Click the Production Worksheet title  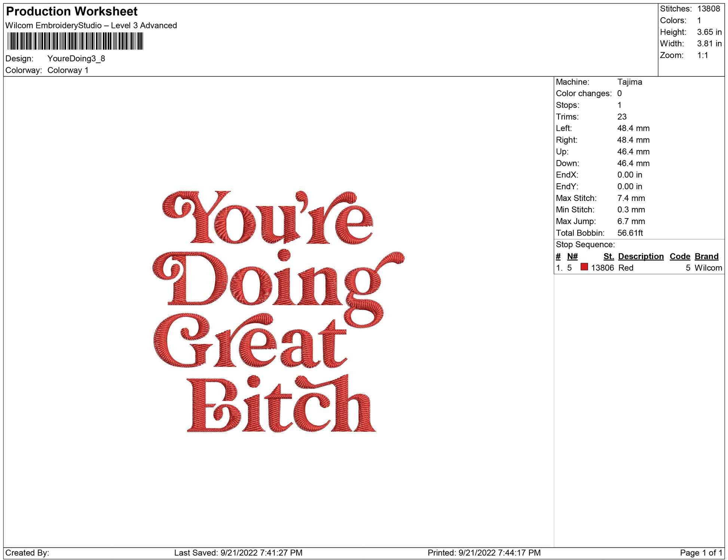[72, 12]
